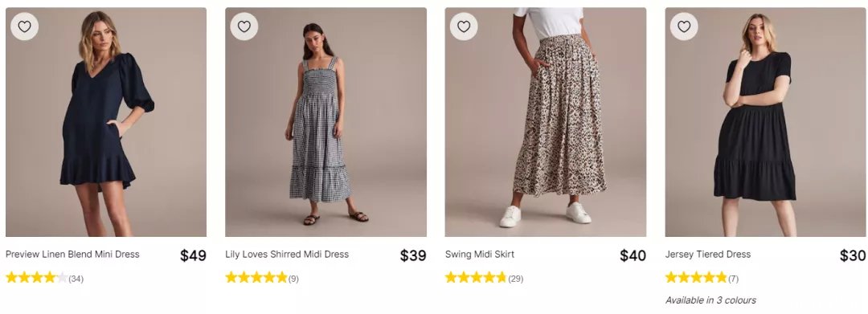Screen dimensions: 868x314
Task: See the 7 reviews star rating
Action: [x=702, y=278]
